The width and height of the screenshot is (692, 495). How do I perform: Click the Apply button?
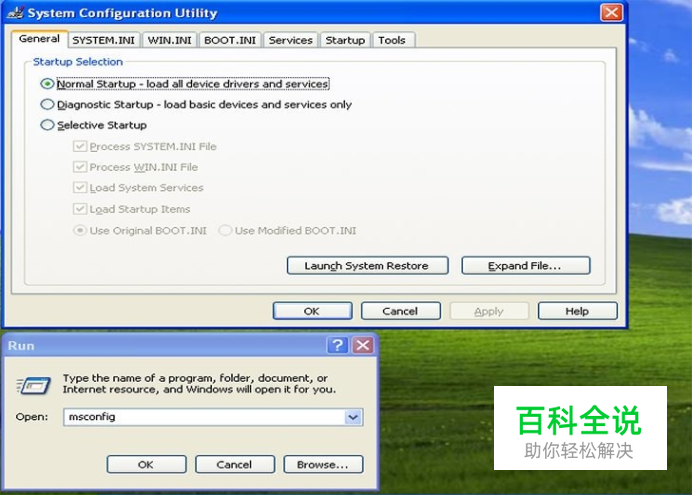[x=489, y=311]
